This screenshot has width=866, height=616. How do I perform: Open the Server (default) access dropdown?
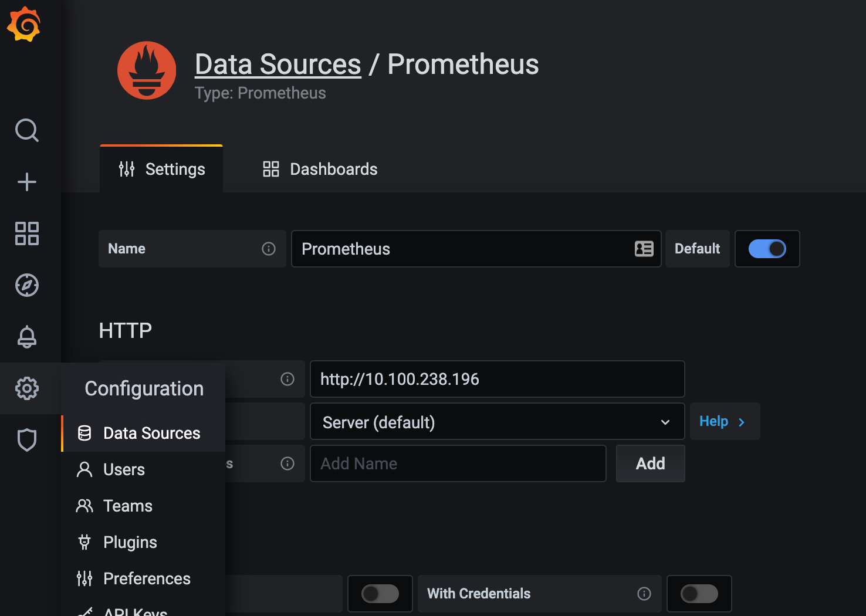[x=498, y=422]
